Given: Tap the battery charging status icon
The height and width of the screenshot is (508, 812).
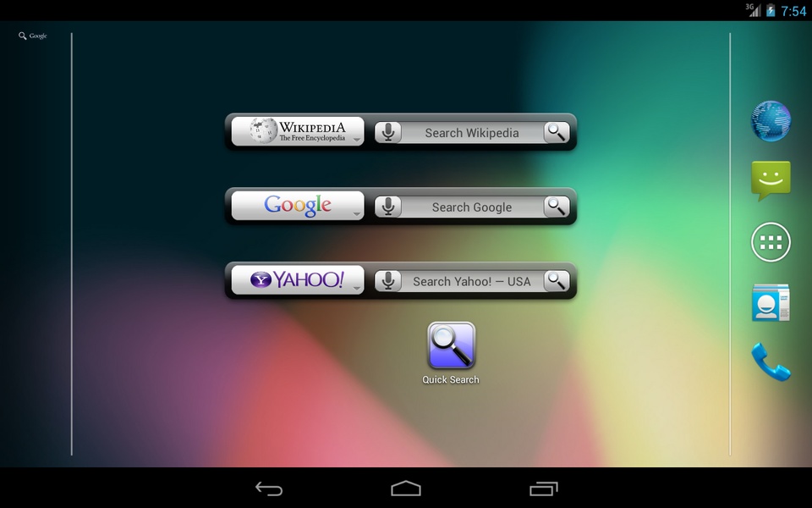Looking at the screenshot, I should point(771,10).
